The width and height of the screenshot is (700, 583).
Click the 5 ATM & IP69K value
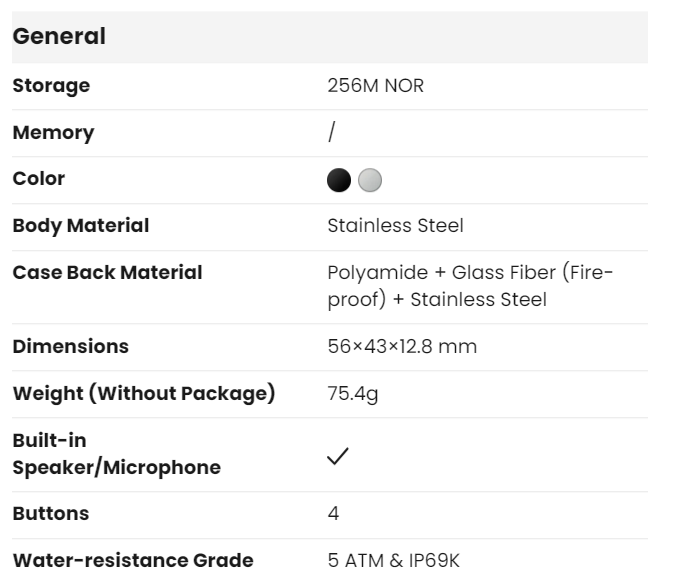point(393,560)
